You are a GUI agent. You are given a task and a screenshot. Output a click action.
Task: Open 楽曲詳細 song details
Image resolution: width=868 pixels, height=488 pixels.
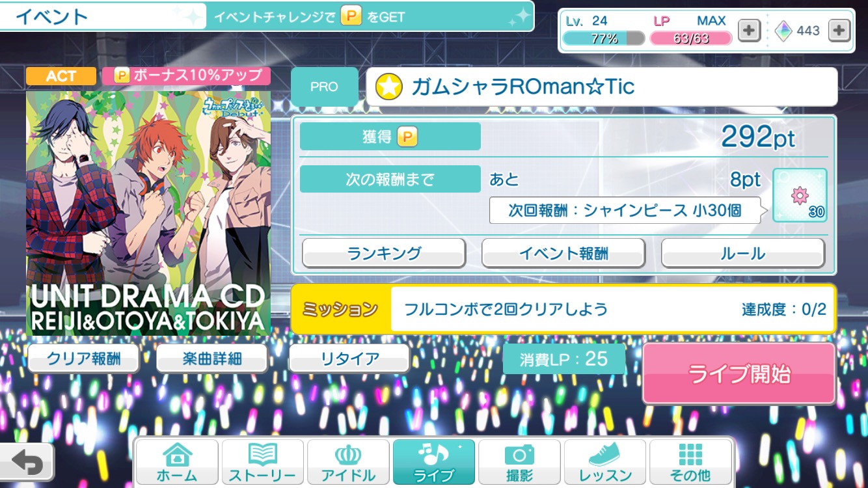[212, 359]
